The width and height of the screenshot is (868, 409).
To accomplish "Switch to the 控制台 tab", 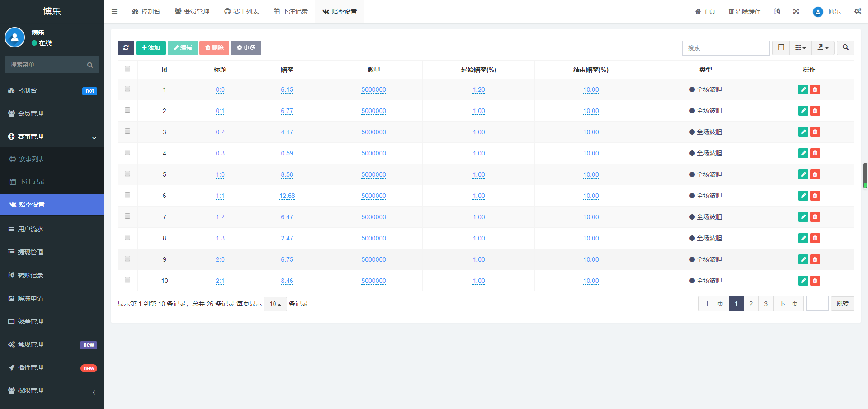I will point(146,11).
